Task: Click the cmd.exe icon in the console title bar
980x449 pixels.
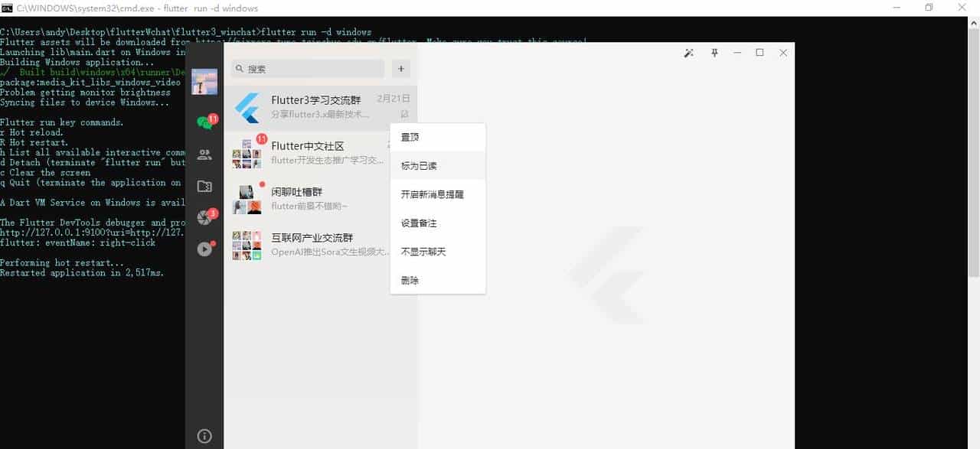Action: [7, 7]
